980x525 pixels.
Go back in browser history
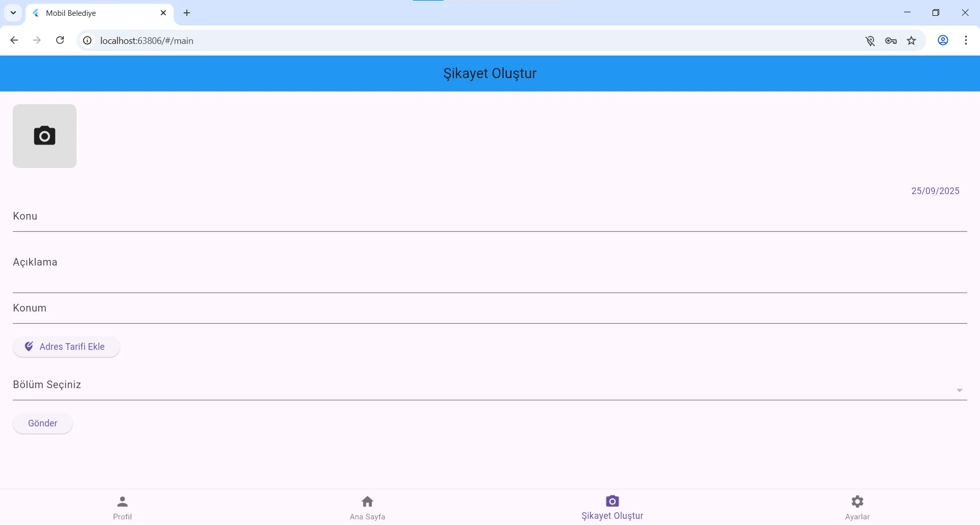[14, 40]
